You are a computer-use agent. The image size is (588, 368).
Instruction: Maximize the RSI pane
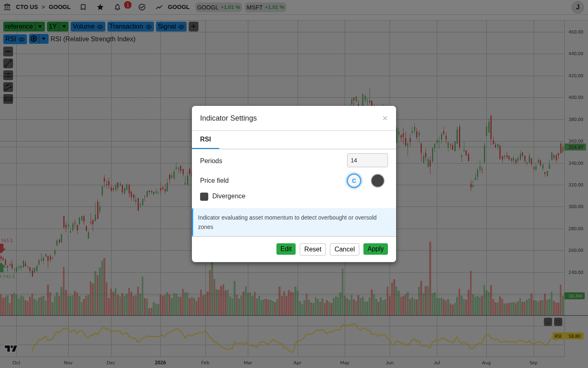558,322
